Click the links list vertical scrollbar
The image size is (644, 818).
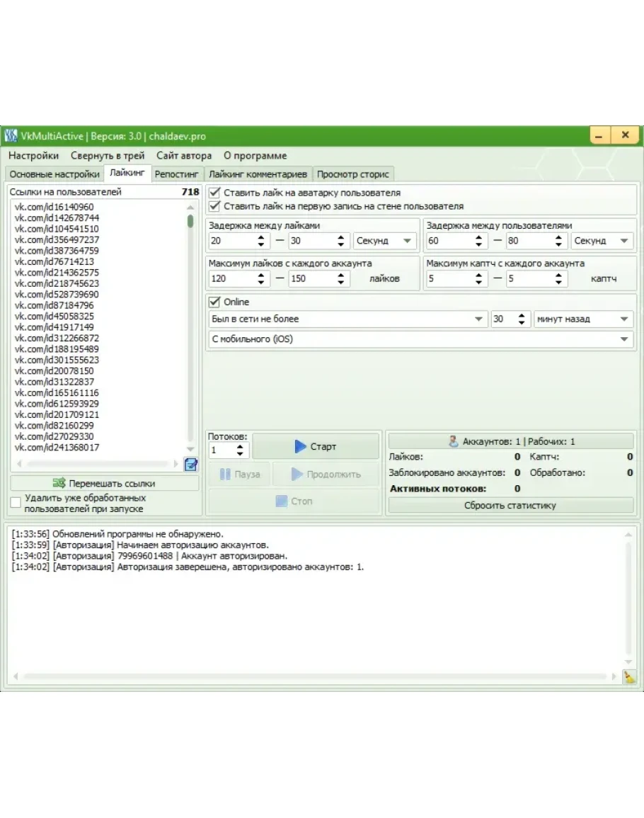coord(190,326)
